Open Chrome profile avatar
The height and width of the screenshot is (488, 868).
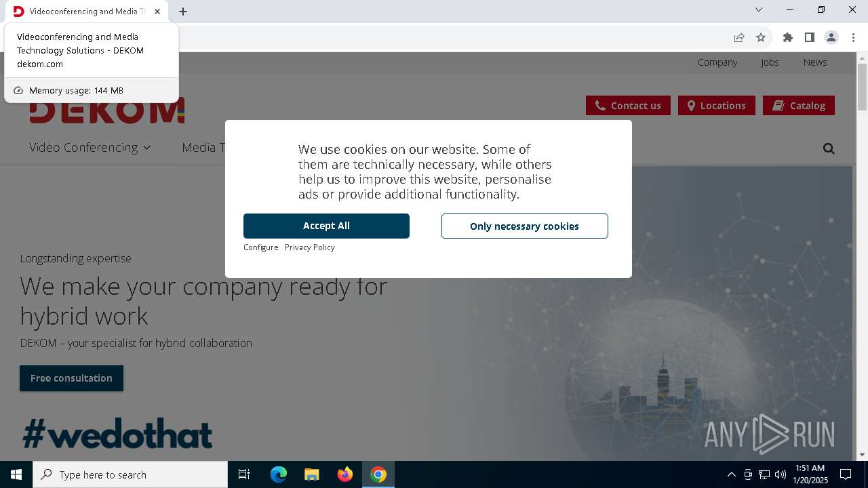click(x=831, y=37)
